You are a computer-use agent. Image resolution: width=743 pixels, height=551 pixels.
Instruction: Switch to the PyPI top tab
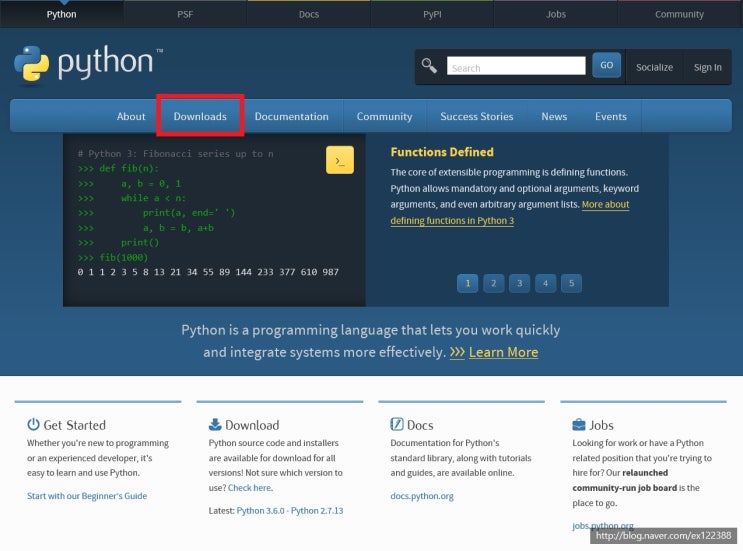(432, 14)
